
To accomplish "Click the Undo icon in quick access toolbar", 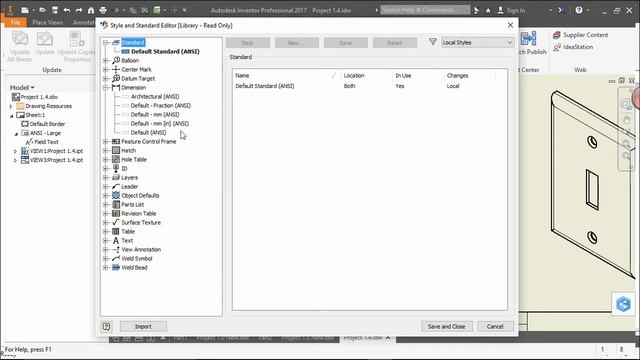I will point(67,10).
